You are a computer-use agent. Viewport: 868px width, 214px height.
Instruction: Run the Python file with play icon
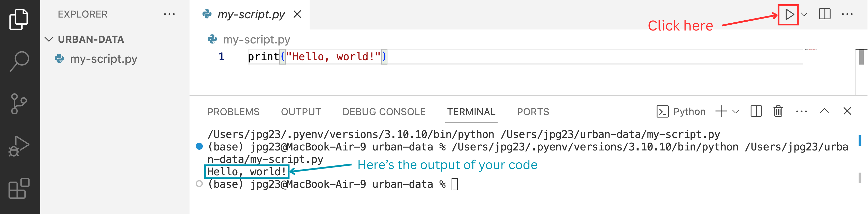click(789, 14)
